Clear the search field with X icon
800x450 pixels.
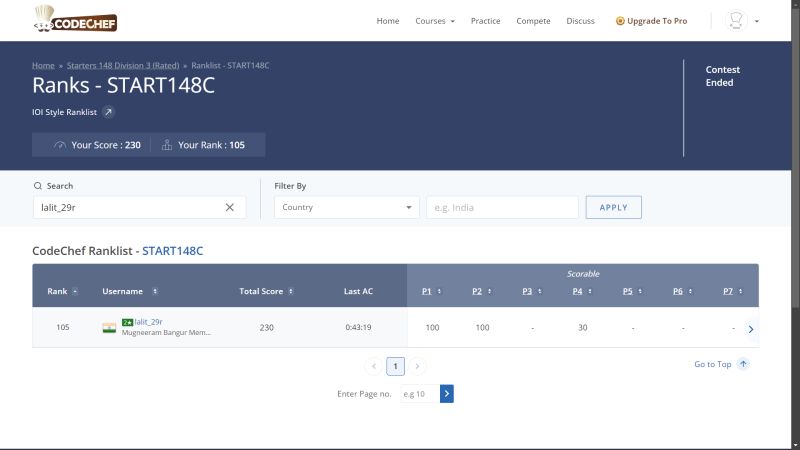[230, 207]
